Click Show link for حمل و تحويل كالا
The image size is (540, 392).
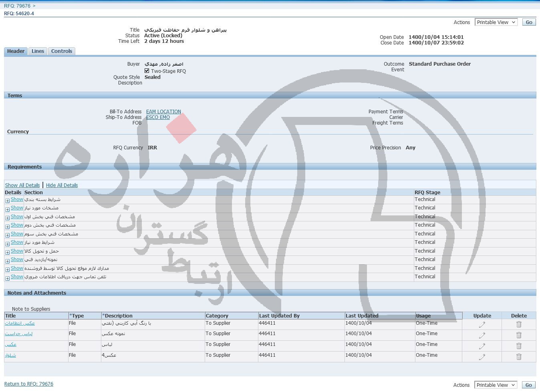pos(17,251)
